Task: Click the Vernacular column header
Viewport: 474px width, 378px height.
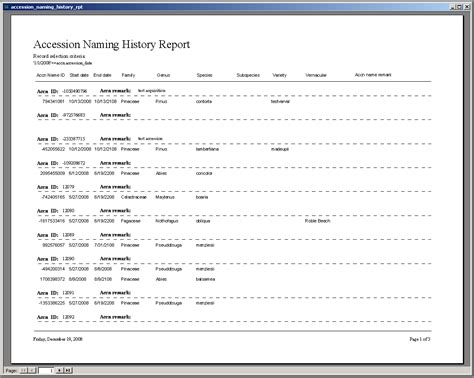Action: click(316, 75)
